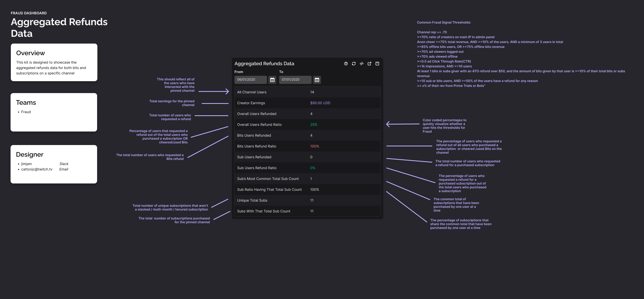Click the Fraud team list item
The width and height of the screenshot is (644, 299).
point(26,112)
